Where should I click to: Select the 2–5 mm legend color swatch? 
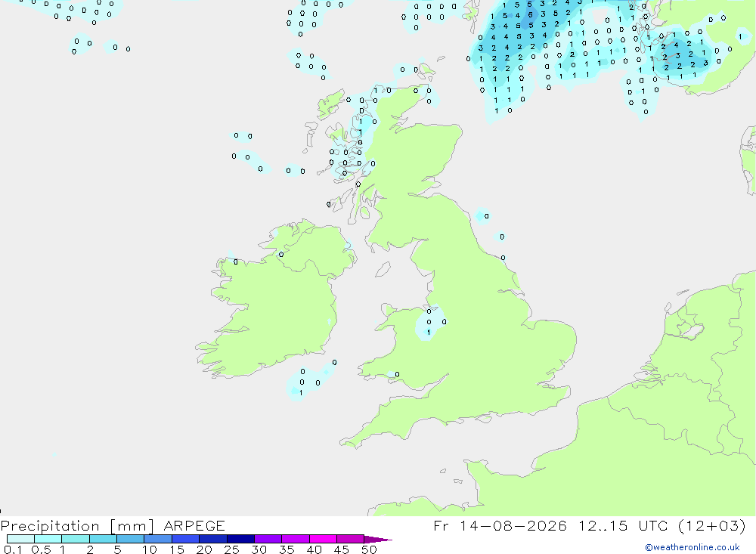coord(103,539)
